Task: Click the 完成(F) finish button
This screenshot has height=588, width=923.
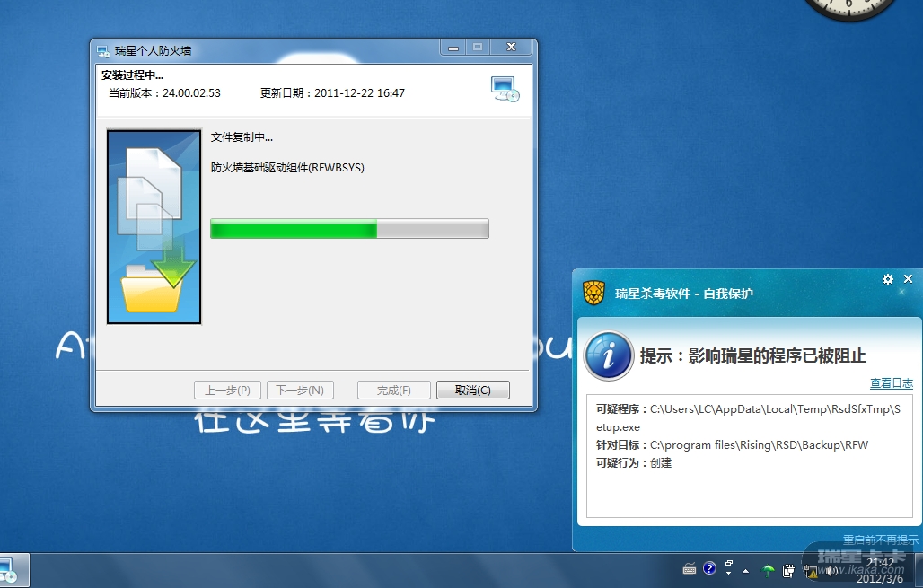Action: click(394, 391)
